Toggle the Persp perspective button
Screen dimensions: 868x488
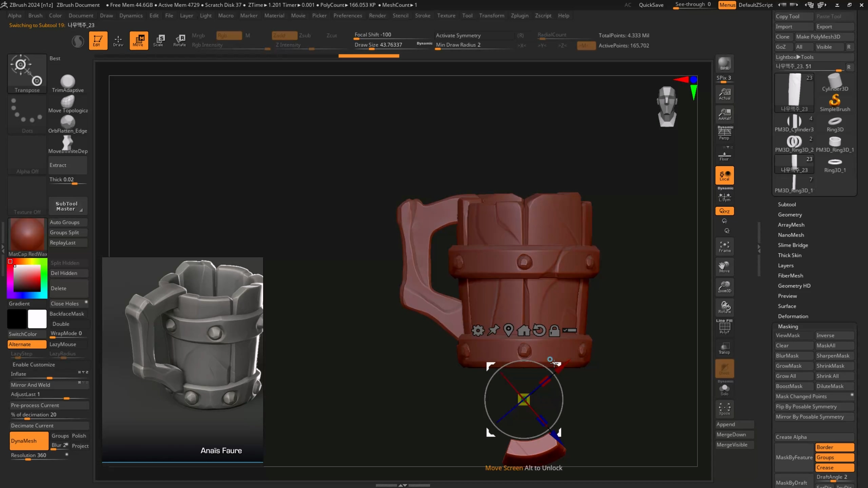tap(725, 133)
